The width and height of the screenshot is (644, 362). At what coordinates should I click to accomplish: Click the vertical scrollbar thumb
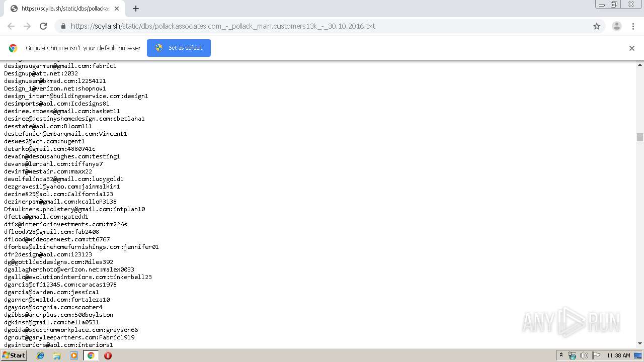click(640, 137)
